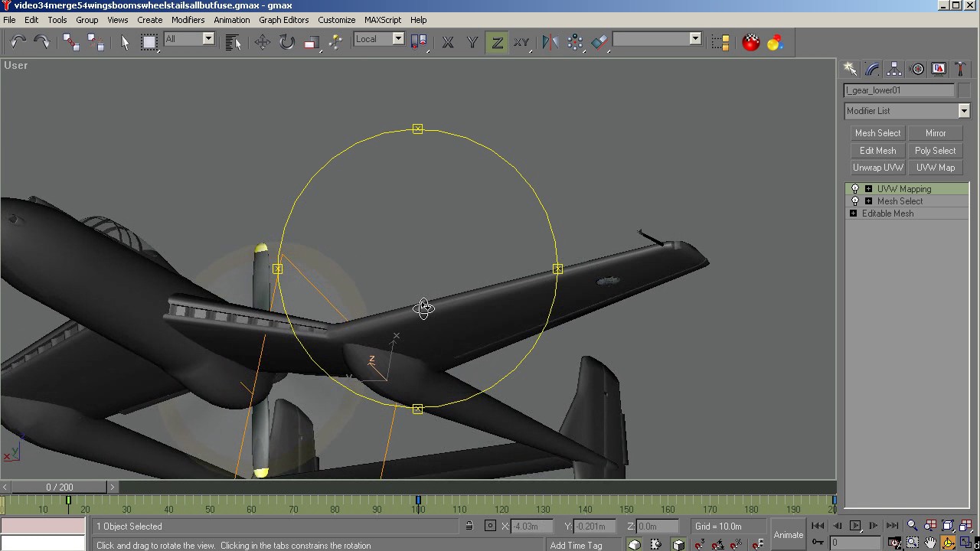Click the Poly Select button
This screenshot has height=551, width=980.
tap(936, 151)
